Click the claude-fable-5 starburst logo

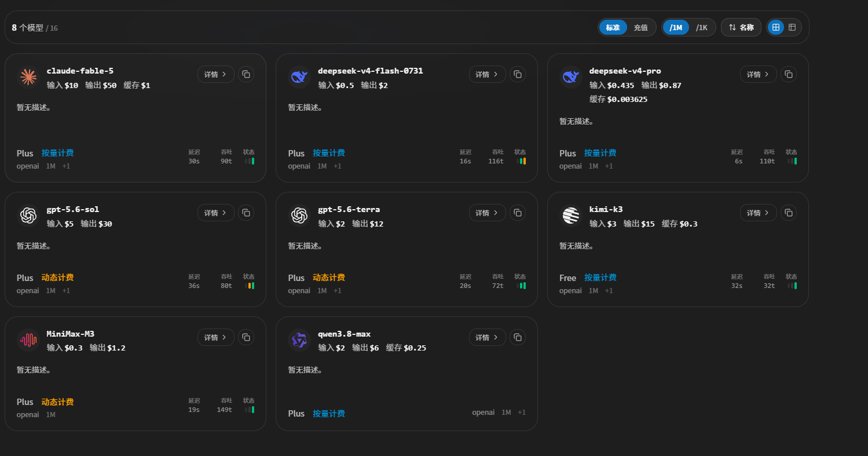point(28,77)
